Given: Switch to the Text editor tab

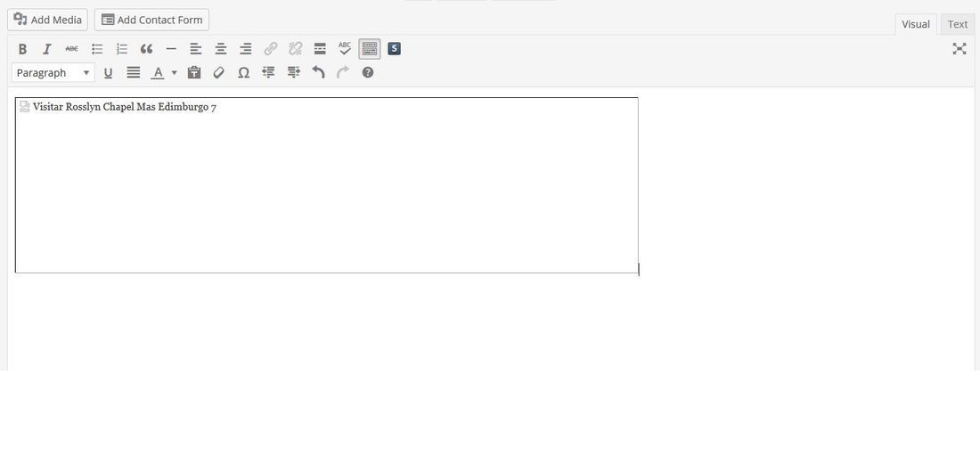Looking at the screenshot, I should 958,24.
